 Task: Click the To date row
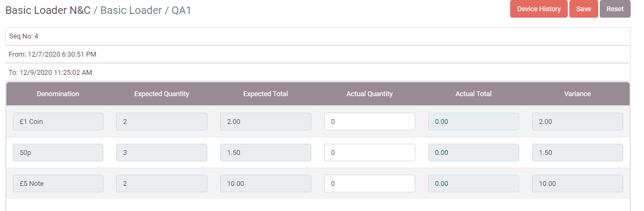coord(318,72)
